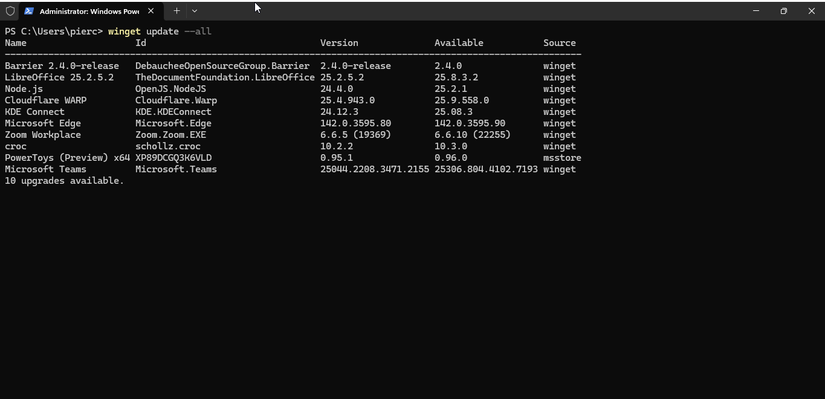Click version '25.4.943.0'
This screenshot has width=825, height=399.
[347, 101]
